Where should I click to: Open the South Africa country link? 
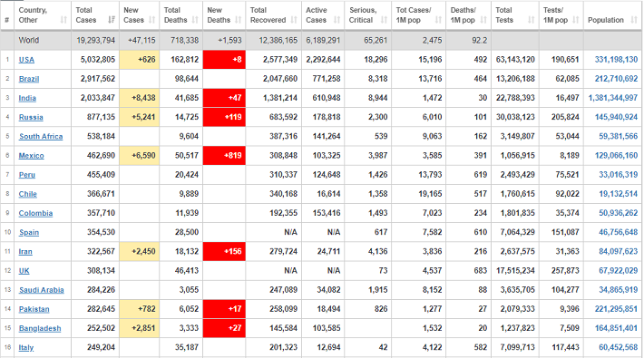point(41,136)
